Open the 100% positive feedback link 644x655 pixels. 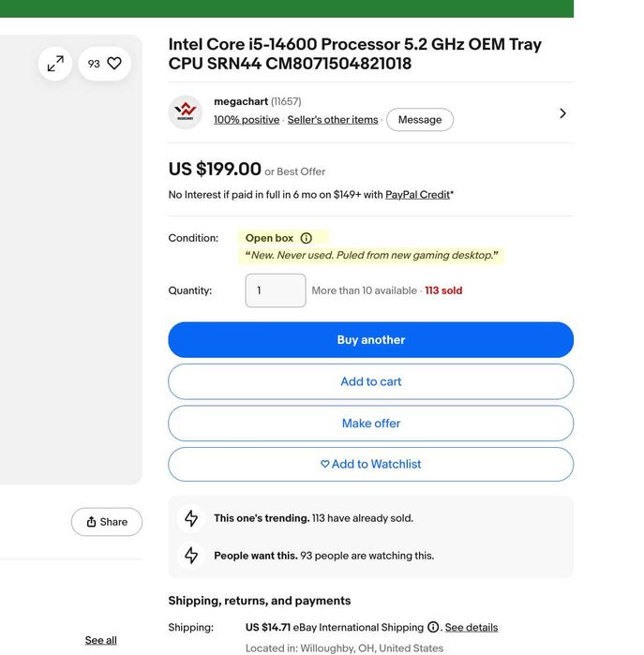(247, 120)
